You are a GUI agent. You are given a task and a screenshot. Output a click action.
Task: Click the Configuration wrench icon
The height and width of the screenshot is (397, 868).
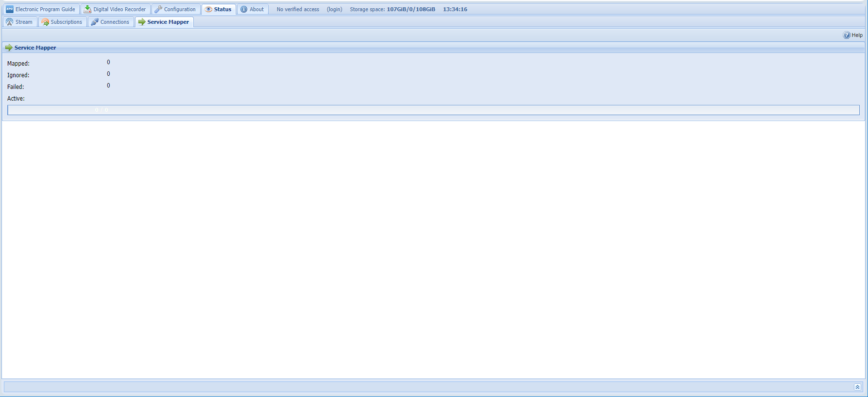158,9
